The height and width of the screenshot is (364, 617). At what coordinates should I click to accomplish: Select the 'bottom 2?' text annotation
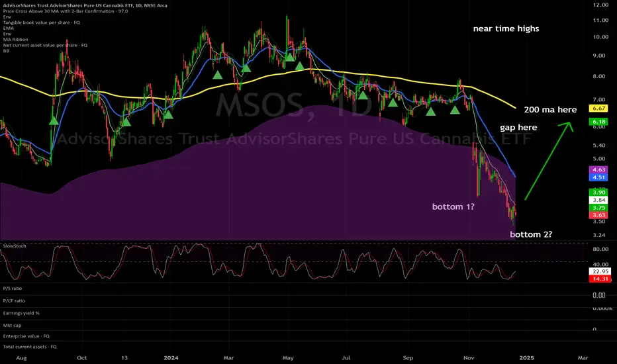[531, 234]
